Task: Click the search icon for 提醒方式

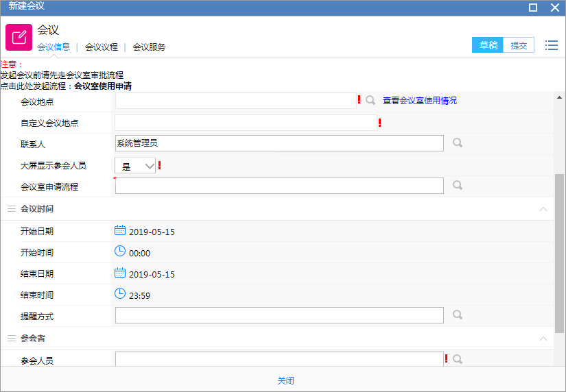Action: [458, 315]
